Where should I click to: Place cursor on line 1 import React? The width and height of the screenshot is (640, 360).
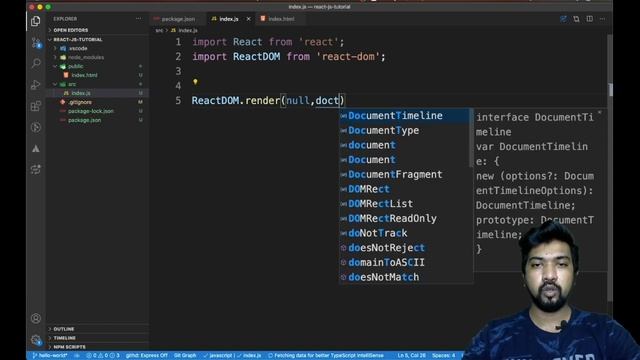coord(268,42)
